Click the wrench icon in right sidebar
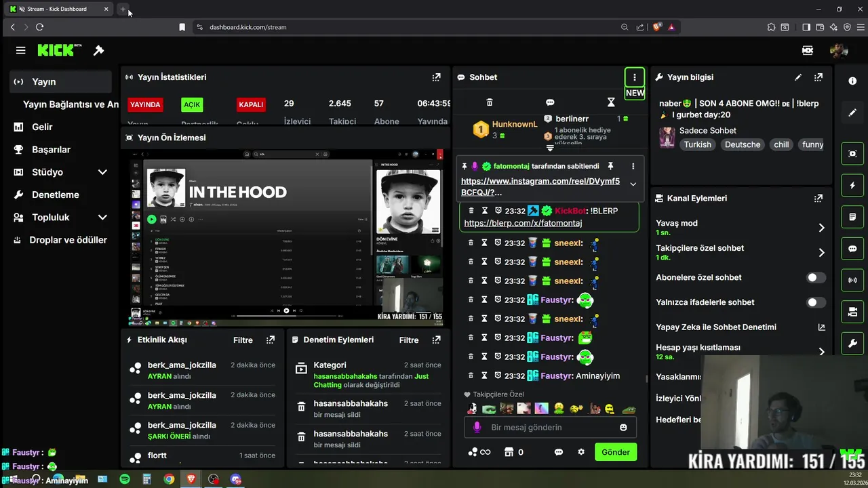Viewport: 868px width, 488px height. pos(852,344)
